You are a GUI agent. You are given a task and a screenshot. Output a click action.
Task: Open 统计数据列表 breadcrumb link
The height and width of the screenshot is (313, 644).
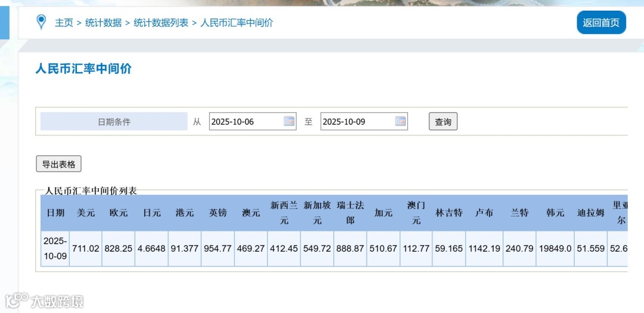point(161,23)
